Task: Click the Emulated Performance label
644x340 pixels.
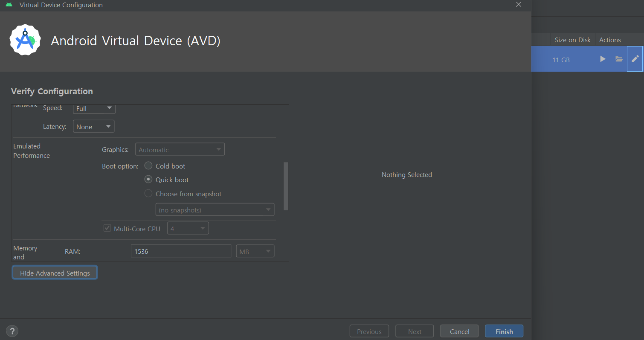Action: pyautogui.click(x=32, y=151)
